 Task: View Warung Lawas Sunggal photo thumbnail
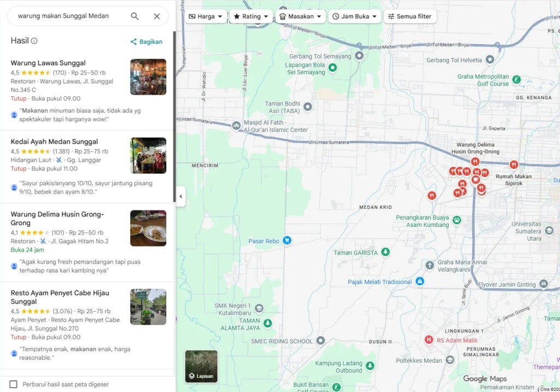[148, 77]
